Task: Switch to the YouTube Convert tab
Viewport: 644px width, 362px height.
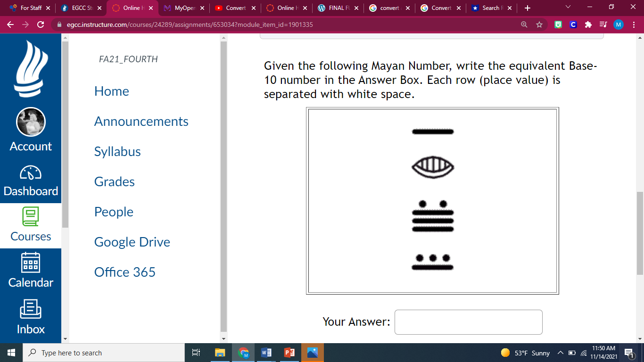Action: [236, 8]
